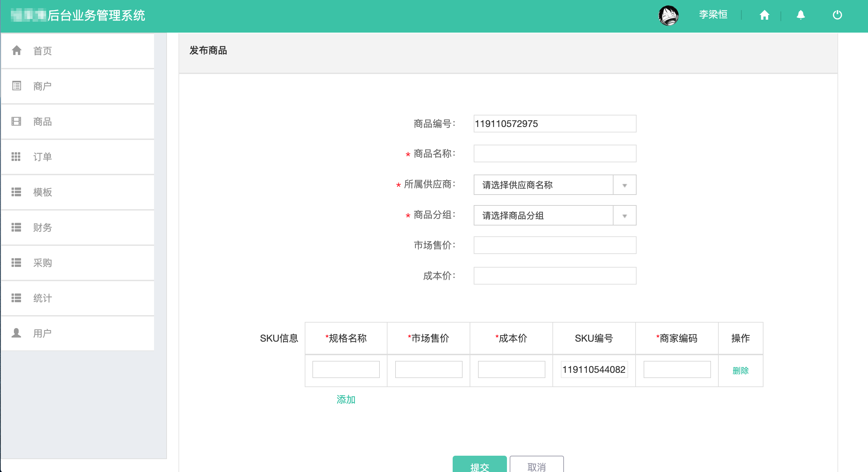868x472 pixels.
Task: Click the house icon beside 首页
Action: [x=17, y=50]
